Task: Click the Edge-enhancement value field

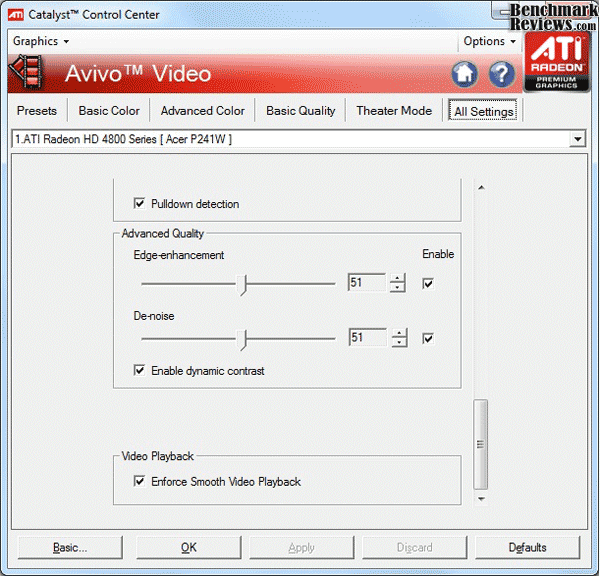Action: (x=367, y=282)
